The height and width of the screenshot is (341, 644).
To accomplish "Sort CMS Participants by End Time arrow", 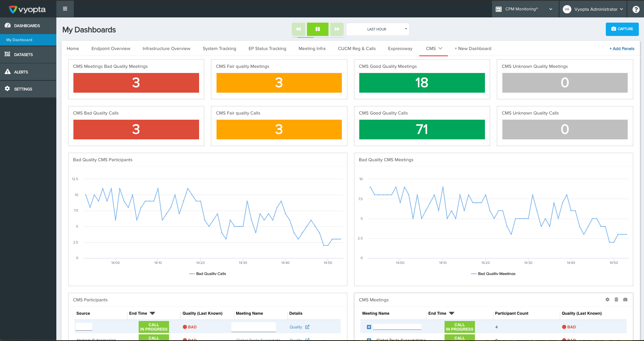I will (x=152, y=313).
